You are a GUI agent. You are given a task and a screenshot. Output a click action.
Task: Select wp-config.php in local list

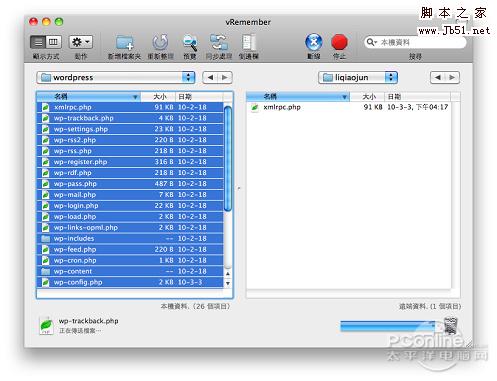point(130,282)
